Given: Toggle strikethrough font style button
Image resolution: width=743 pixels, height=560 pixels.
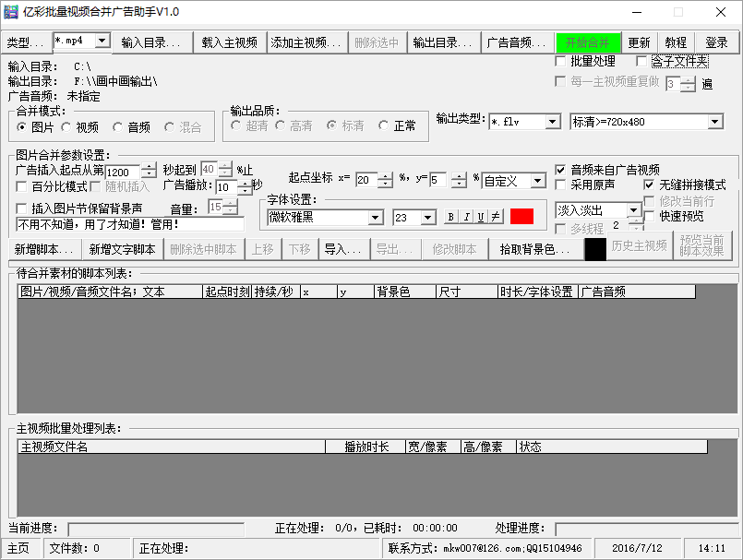Looking at the screenshot, I should (x=495, y=217).
